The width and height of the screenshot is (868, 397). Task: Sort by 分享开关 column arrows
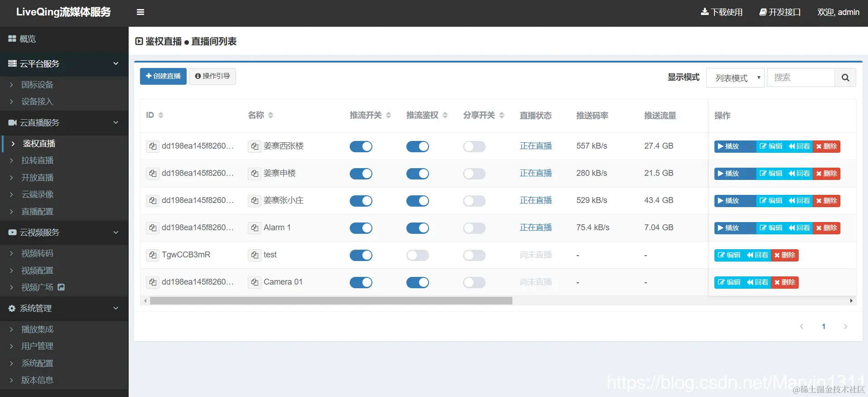click(x=502, y=115)
